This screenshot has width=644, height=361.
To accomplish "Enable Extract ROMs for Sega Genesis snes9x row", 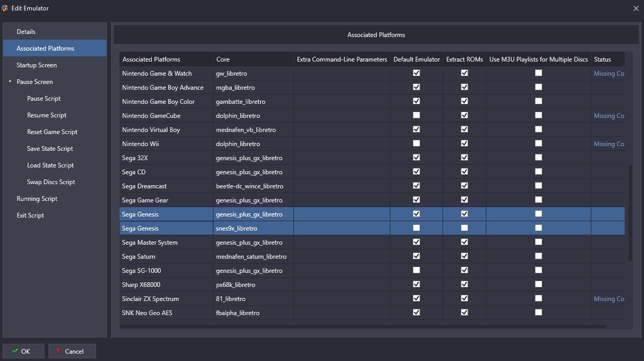I will [x=464, y=228].
